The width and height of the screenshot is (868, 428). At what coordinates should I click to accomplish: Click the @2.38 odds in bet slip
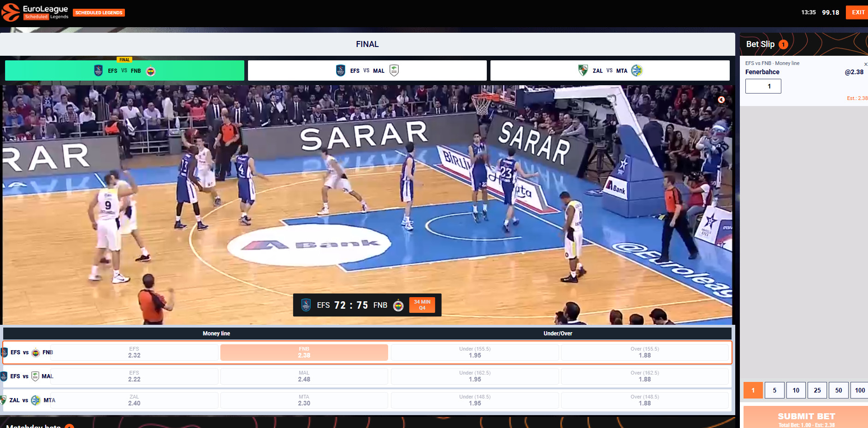(x=854, y=72)
